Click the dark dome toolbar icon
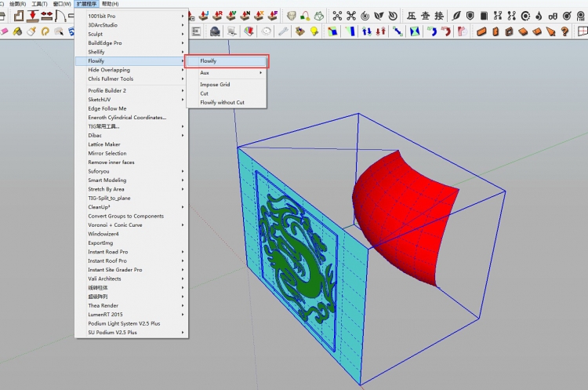The height and width of the screenshot is (390, 588). coord(215,31)
